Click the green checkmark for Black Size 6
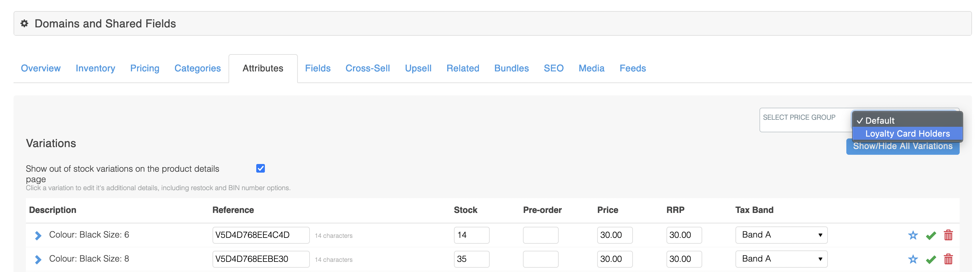Screen dimensions: 980x272 [x=930, y=235]
